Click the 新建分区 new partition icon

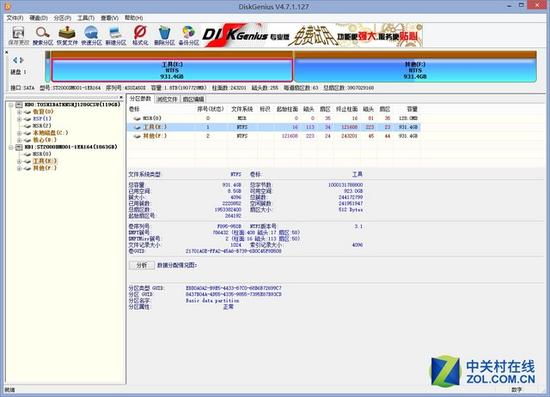[115, 35]
